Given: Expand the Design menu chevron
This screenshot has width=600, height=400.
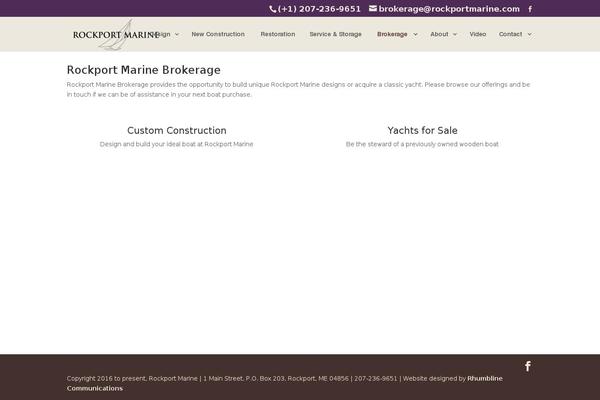Looking at the screenshot, I should tap(177, 34).
